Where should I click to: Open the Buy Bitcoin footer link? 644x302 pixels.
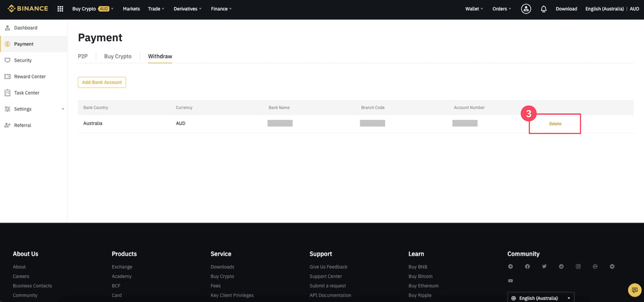point(420,276)
